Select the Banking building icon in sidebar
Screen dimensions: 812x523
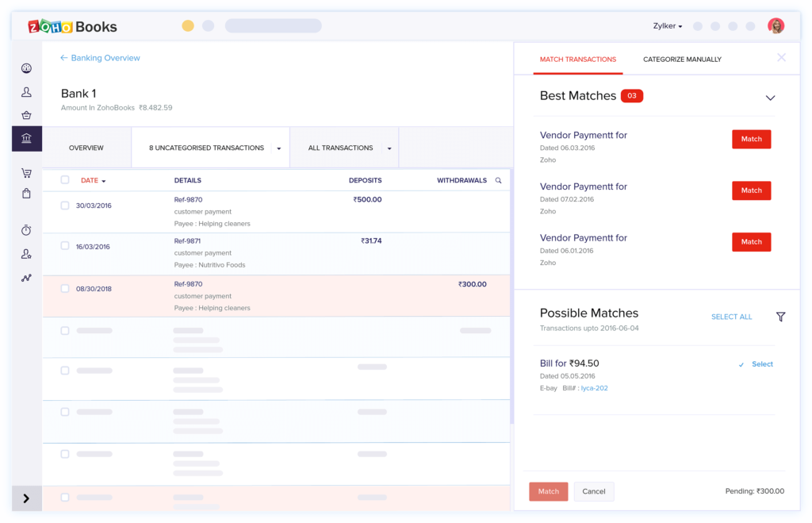point(26,139)
